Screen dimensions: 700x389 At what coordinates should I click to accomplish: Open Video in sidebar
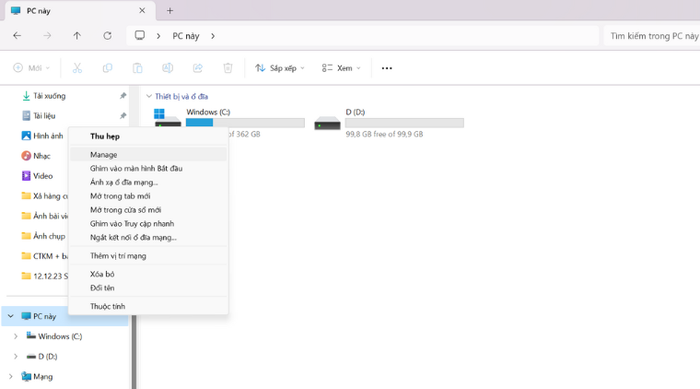pyautogui.click(x=37, y=176)
